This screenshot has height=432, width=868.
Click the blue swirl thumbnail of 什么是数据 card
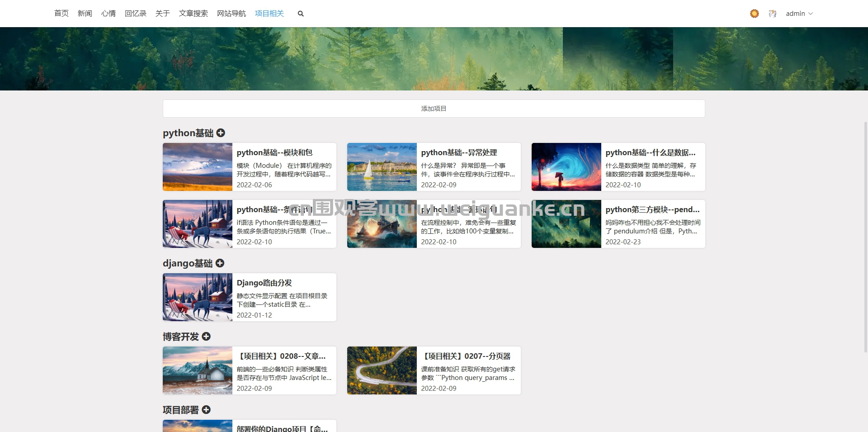(x=566, y=167)
